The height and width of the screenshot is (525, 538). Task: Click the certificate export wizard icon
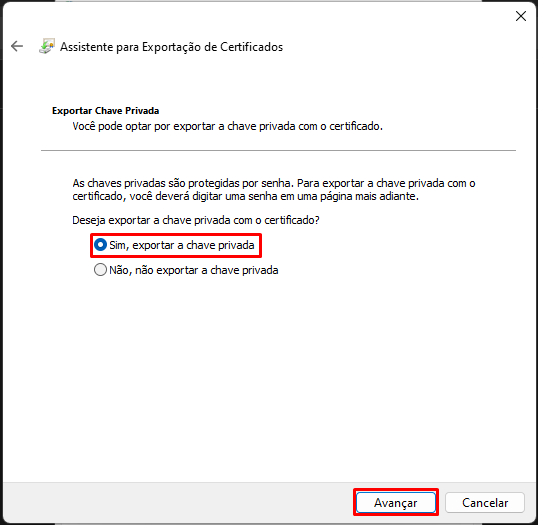(47, 46)
